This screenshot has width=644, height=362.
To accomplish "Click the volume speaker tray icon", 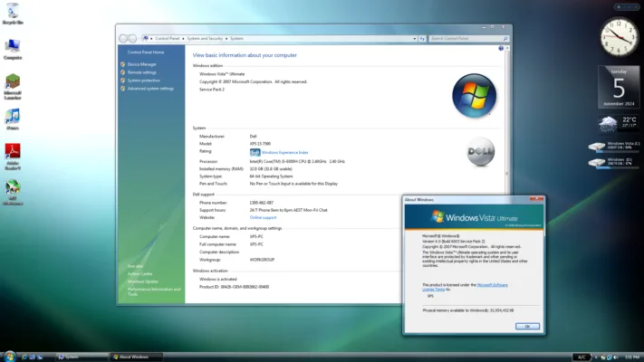I will click(615, 357).
